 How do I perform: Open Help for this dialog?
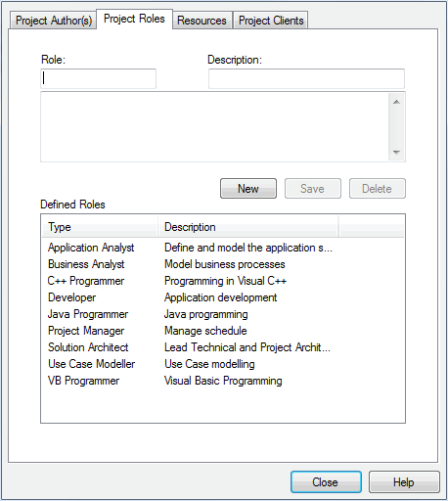click(404, 481)
